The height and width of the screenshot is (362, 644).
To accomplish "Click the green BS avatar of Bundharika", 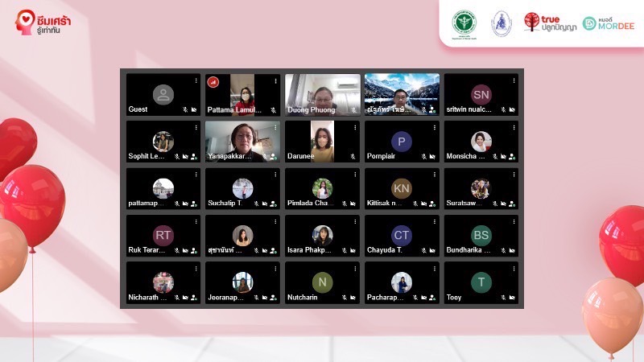I will [481, 235].
